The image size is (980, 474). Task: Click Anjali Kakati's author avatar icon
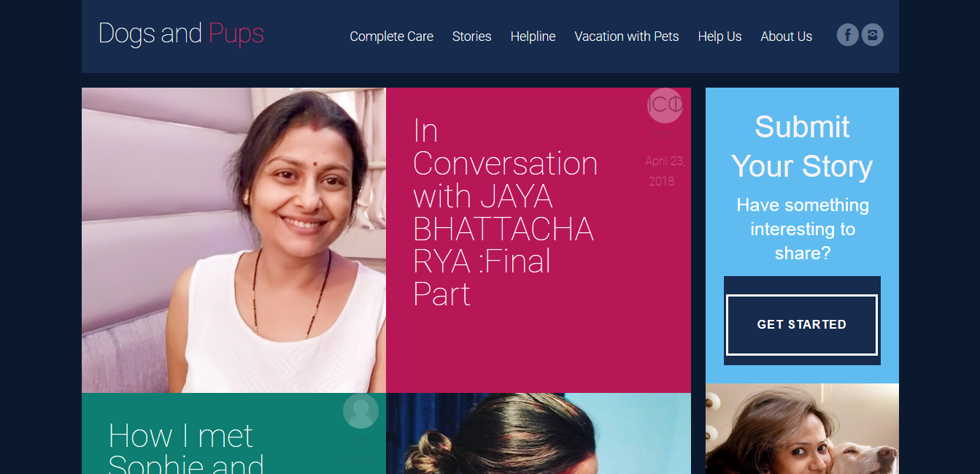click(360, 411)
